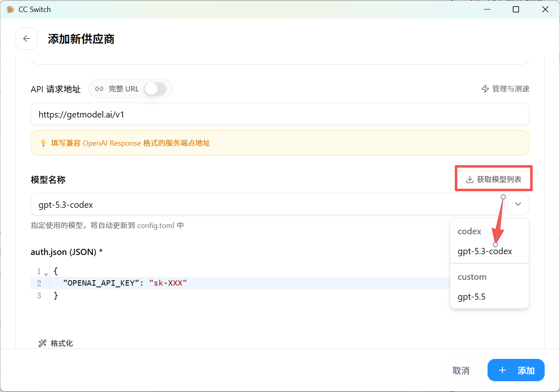Screen dimensions: 560x392
Task: Select gpt-5.3-codex from the model list
Action: (x=485, y=251)
